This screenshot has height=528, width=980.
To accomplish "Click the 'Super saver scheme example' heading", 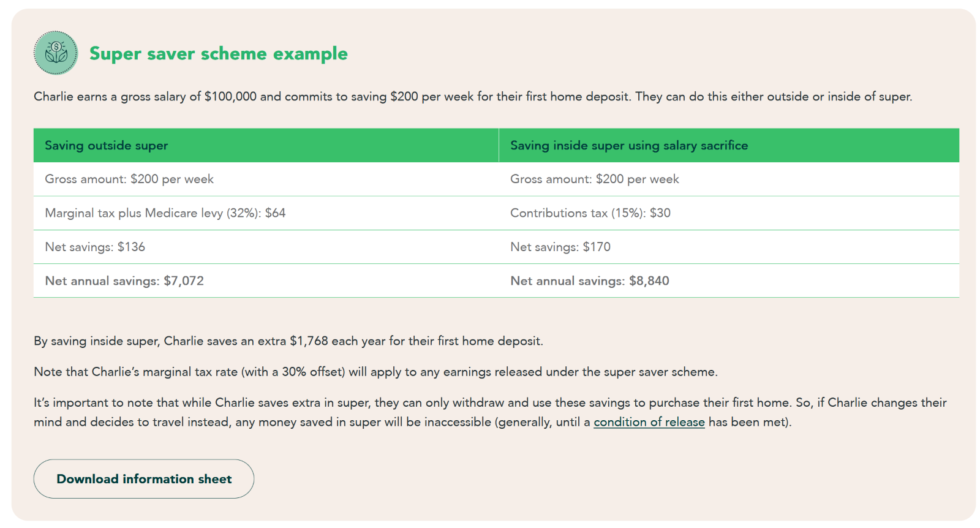I will (218, 54).
